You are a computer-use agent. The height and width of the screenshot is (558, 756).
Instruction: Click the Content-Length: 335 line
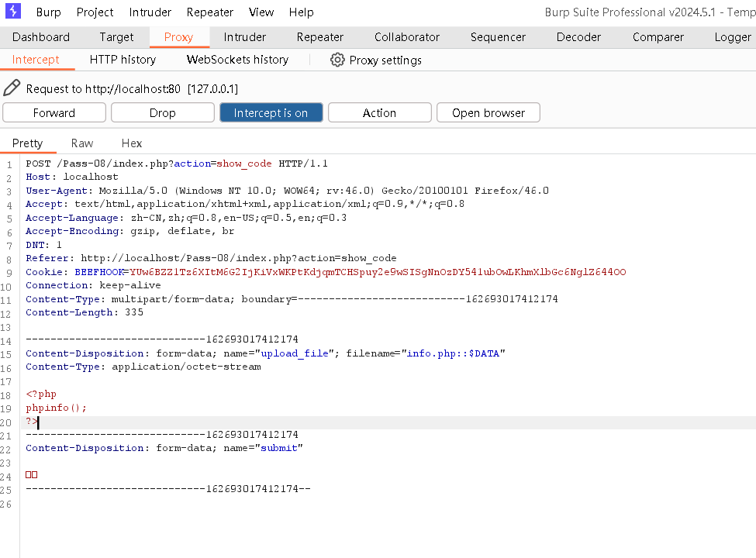(85, 312)
